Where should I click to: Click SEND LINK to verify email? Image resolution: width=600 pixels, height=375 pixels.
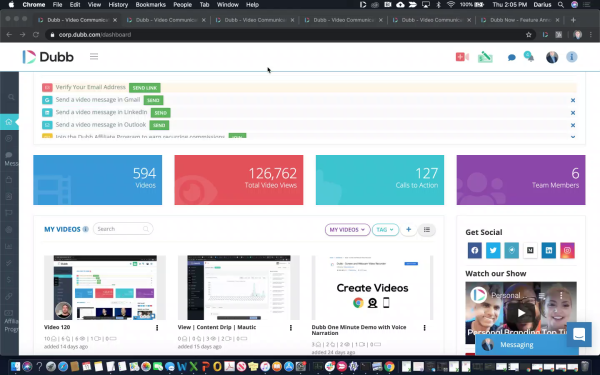click(x=145, y=88)
